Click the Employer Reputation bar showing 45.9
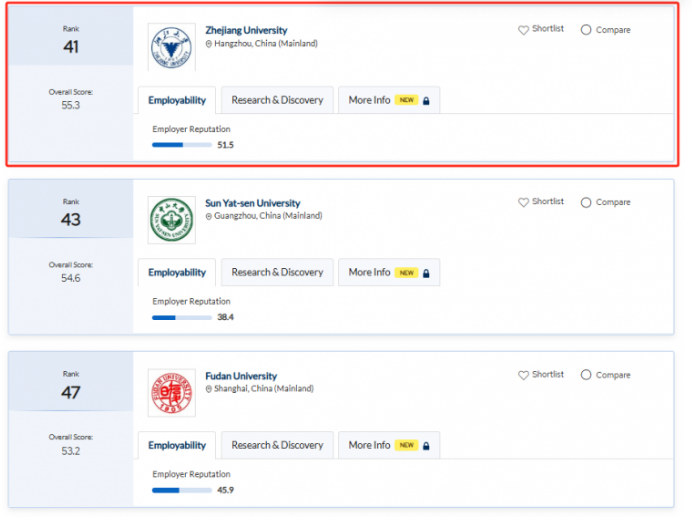Viewport: 692px width, 526px height. click(x=182, y=490)
